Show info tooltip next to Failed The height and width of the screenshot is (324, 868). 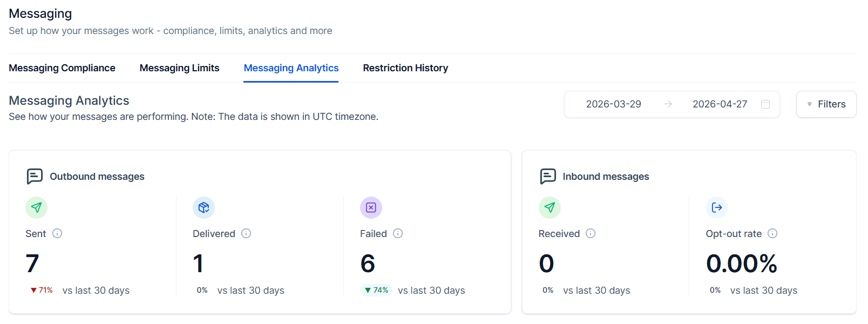coord(398,233)
